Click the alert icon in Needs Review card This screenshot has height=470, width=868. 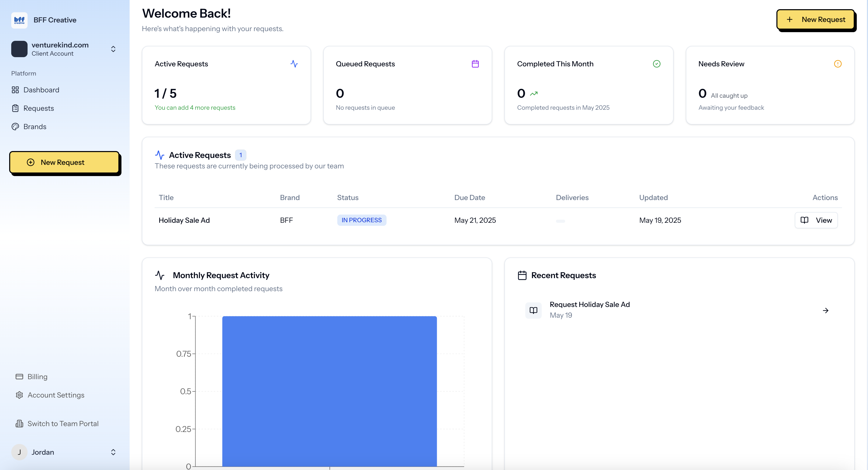point(837,64)
